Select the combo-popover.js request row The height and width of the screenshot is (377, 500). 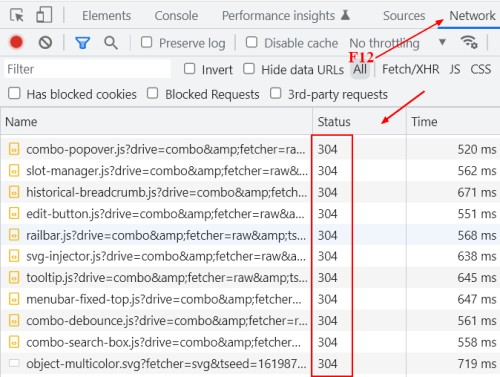point(250,149)
